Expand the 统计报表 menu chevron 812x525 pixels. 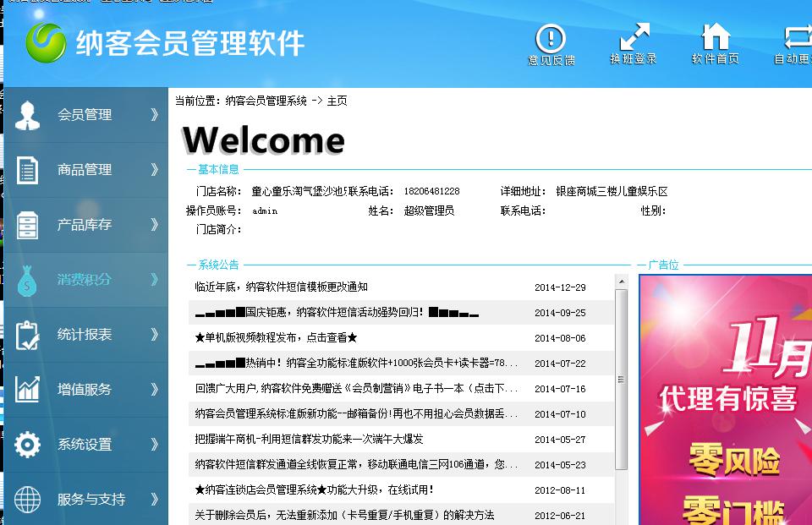coord(154,335)
